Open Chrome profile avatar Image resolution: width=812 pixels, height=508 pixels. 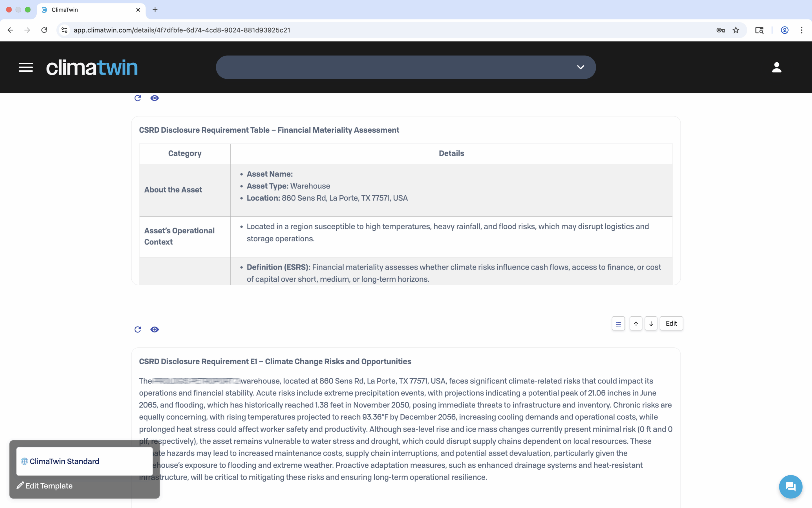(x=784, y=30)
